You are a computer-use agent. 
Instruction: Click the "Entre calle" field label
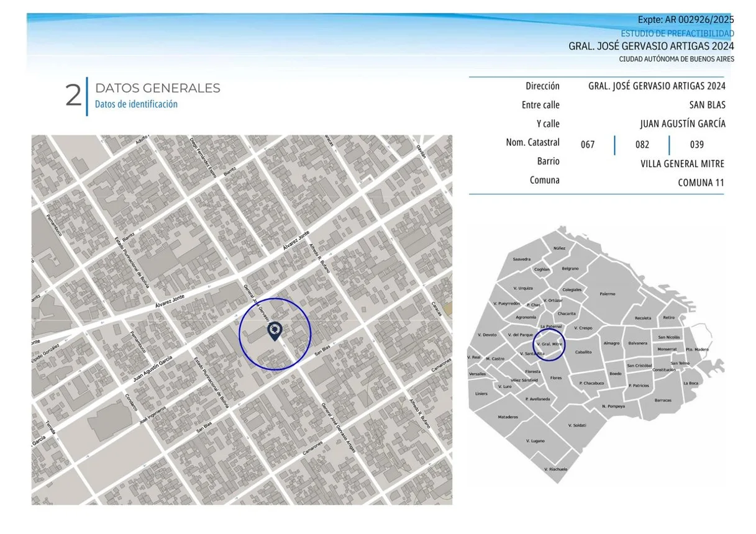coord(540,105)
